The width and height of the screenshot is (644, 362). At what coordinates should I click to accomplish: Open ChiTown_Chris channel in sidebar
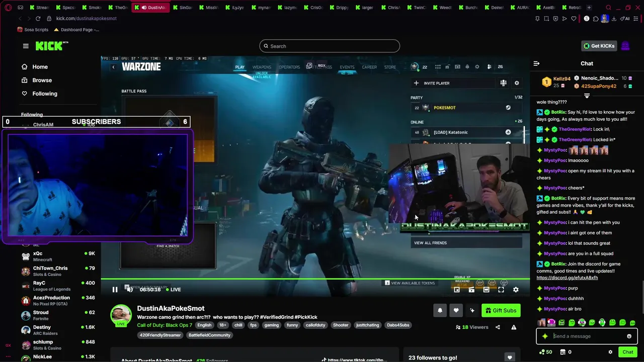click(58, 271)
